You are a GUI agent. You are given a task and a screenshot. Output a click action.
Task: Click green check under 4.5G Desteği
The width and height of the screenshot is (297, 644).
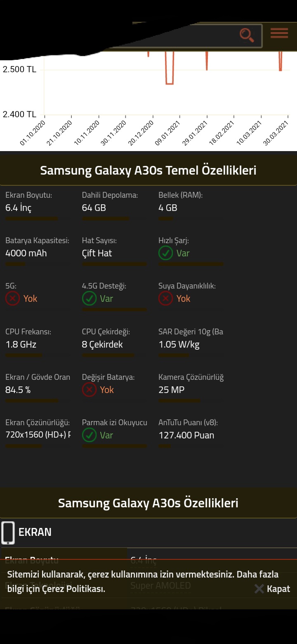89,298
